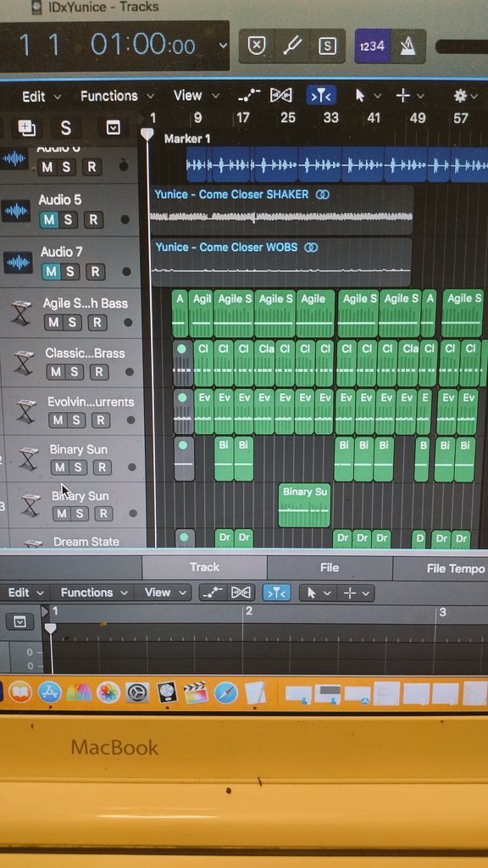Switch to the File editor tab
488x868 pixels.
tap(330, 567)
